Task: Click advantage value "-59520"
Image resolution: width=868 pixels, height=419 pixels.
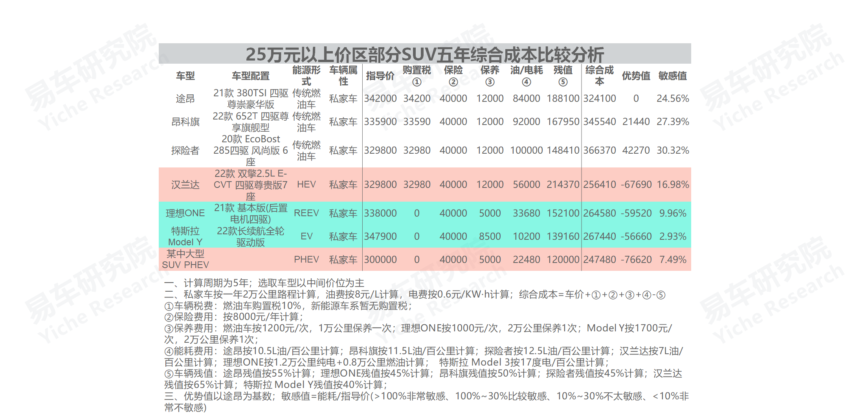Action: 636,213
